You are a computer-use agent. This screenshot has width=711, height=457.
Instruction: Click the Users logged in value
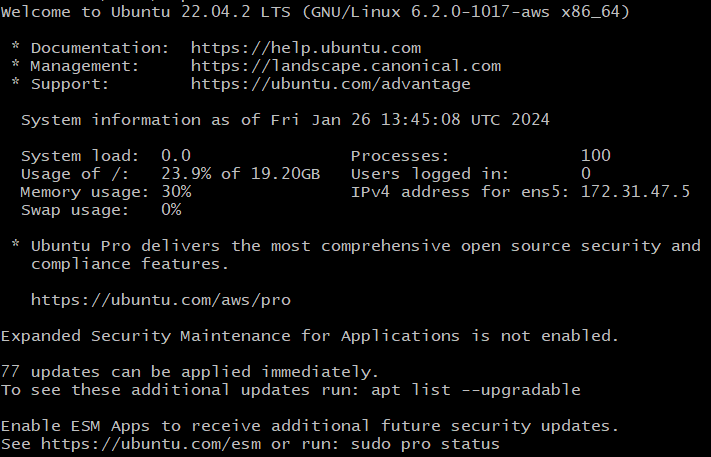pyautogui.click(x=585, y=174)
